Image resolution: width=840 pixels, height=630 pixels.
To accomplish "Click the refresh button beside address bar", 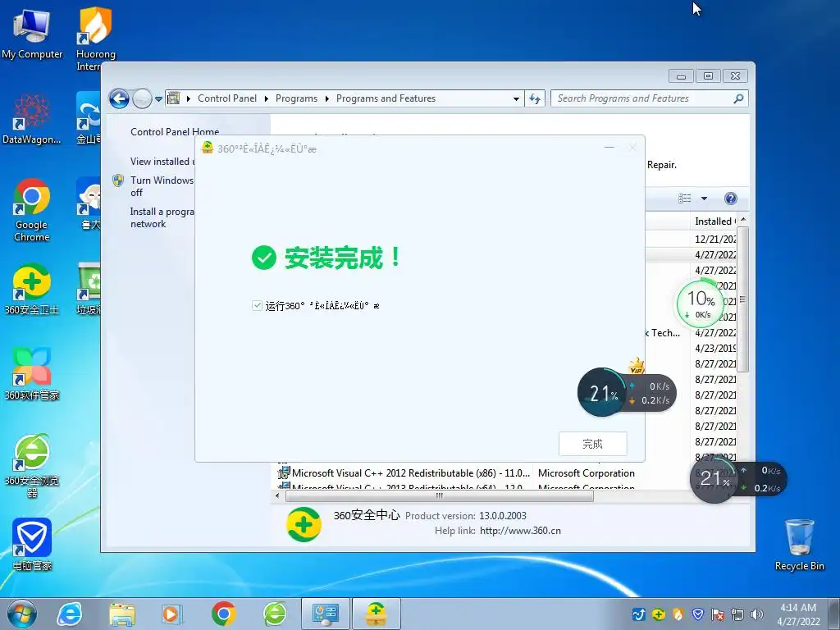I will pyautogui.click(x=535, y=98).
